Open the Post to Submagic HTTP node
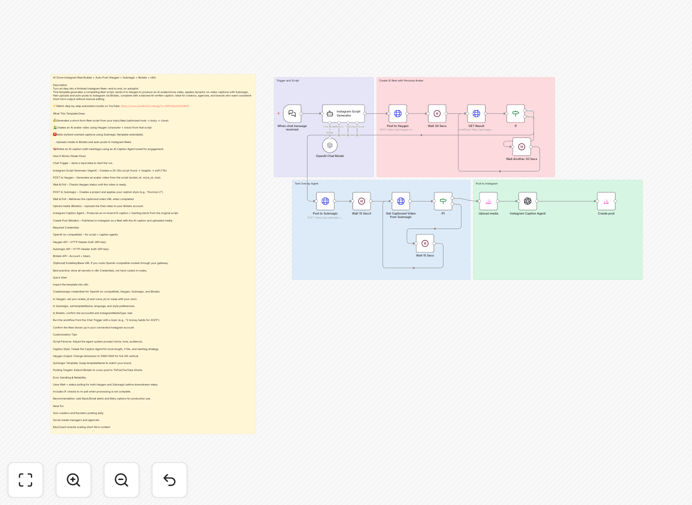 click(325, 201)
